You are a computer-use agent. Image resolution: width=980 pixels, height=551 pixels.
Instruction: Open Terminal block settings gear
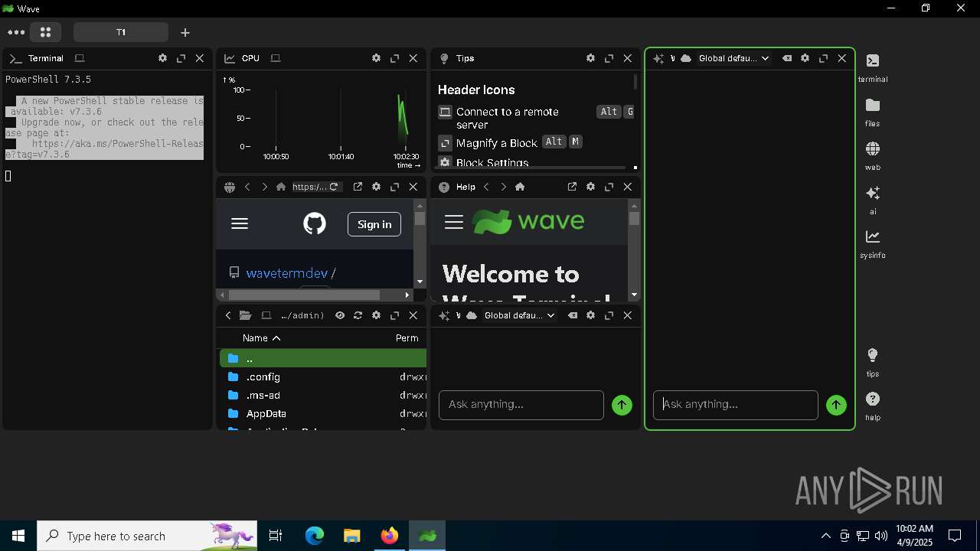click(162, 58)
